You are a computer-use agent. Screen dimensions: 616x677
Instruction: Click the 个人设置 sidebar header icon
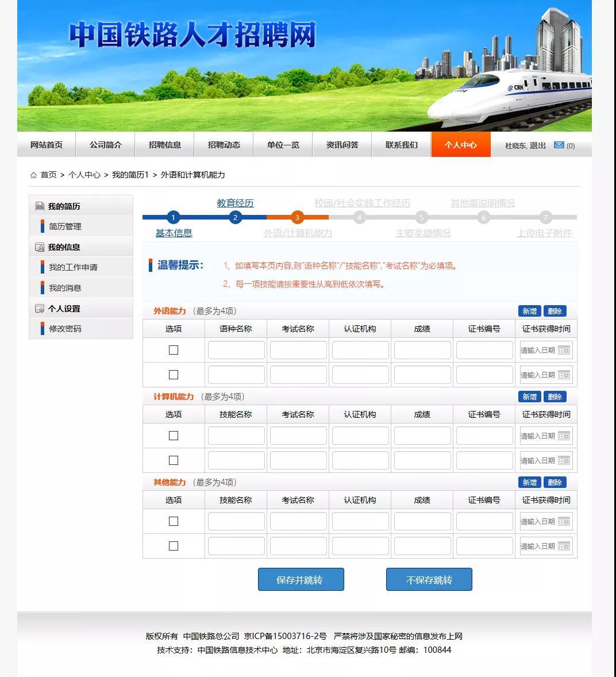[40, 309]
